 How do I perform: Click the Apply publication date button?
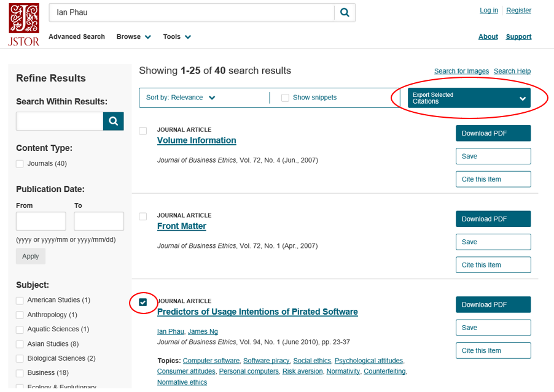(30, 256)
